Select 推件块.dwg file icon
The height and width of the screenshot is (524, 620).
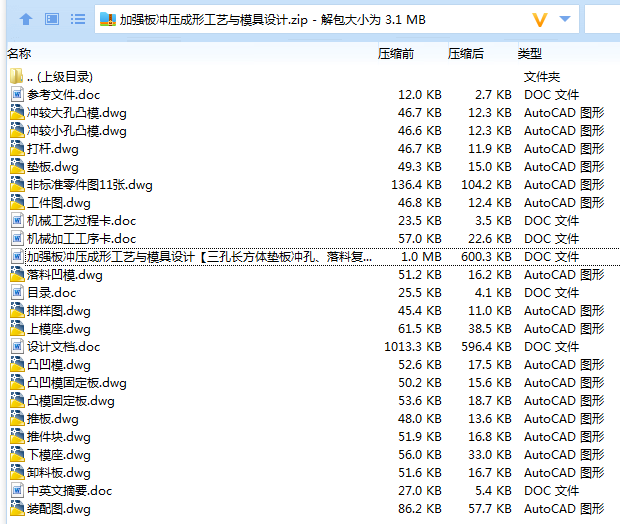[x=17, y=436]
